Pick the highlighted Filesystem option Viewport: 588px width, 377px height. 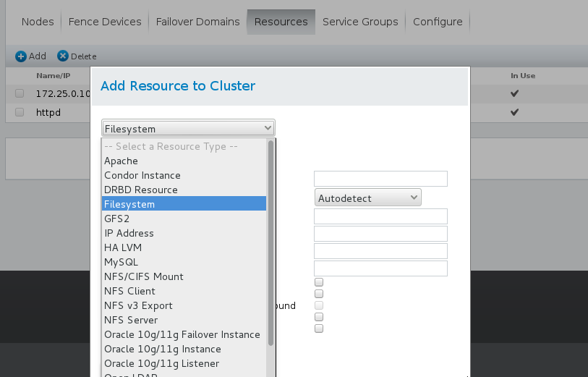pyautogui.click(x=184, y=205)
